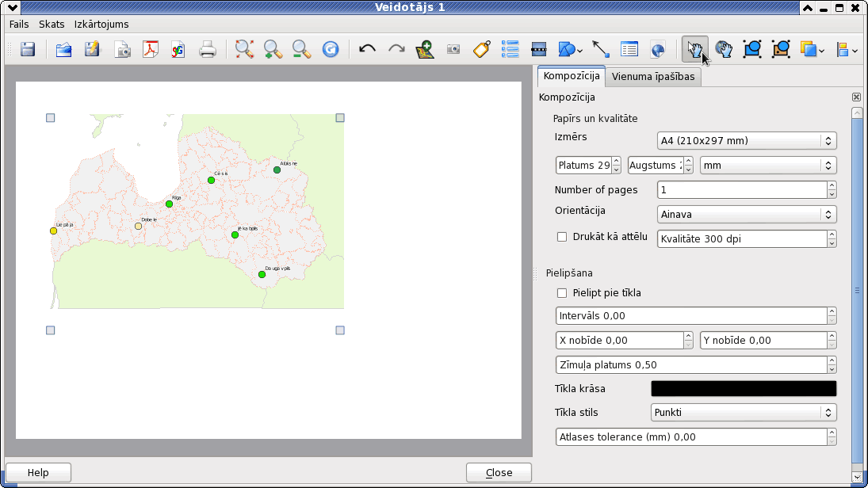This screenshot has height=488, width=868.
Task: Click the Help button
Action: pos(38,472)
